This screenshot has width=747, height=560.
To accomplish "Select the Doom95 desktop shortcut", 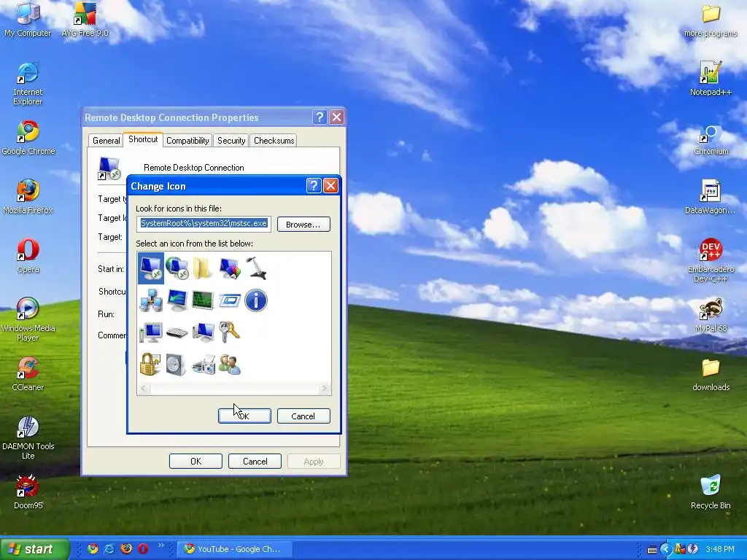I will pos(28,492).
